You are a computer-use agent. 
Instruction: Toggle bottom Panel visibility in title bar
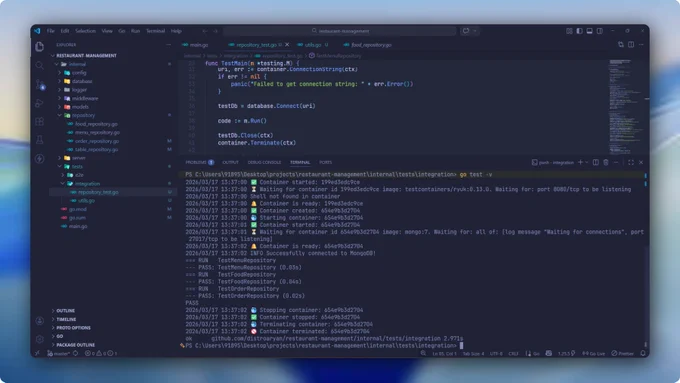coord(589,31)
